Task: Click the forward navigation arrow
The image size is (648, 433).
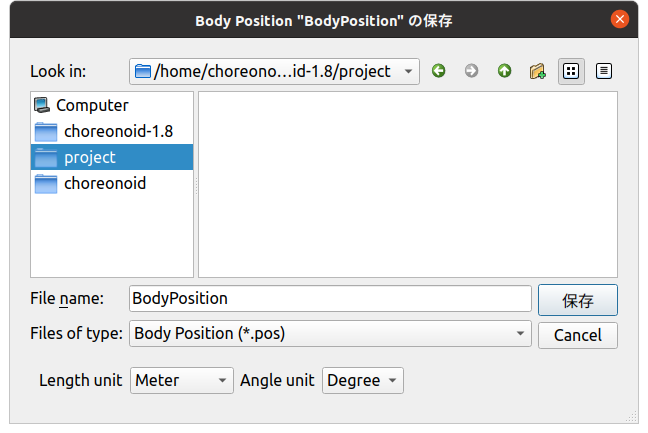Action: point(471,71)
